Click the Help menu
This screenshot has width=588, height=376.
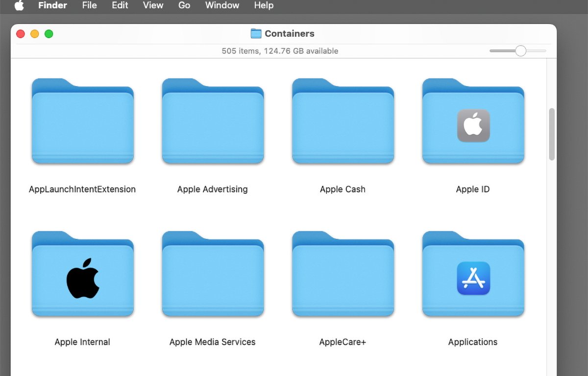264,6
